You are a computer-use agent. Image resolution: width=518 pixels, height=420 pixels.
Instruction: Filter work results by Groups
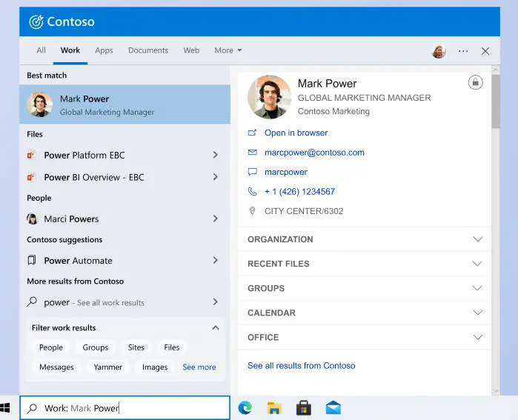pyautogui.click(x=95, y=347)
